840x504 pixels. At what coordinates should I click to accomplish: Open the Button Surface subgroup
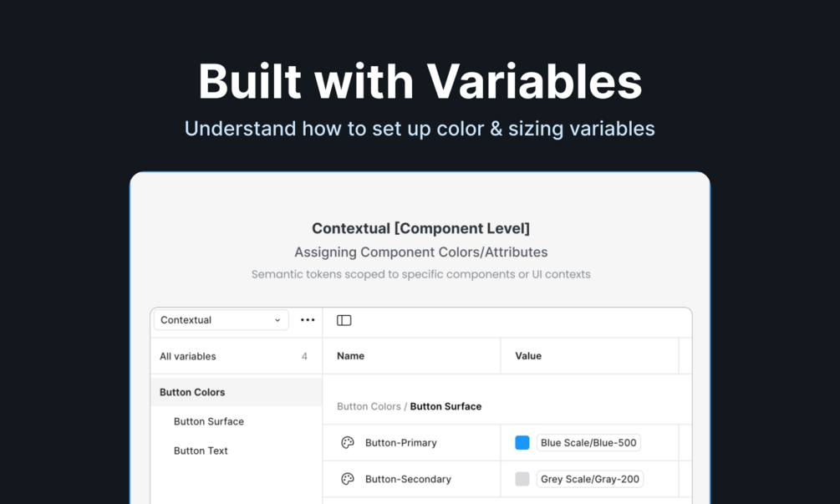coord(209,421)
